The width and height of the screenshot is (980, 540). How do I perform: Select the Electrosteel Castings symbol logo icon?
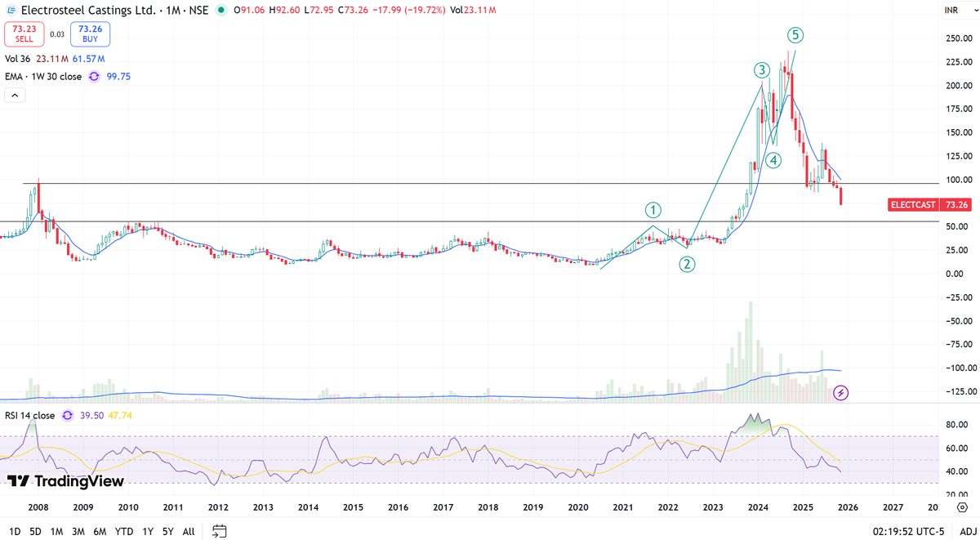point(10,11)
